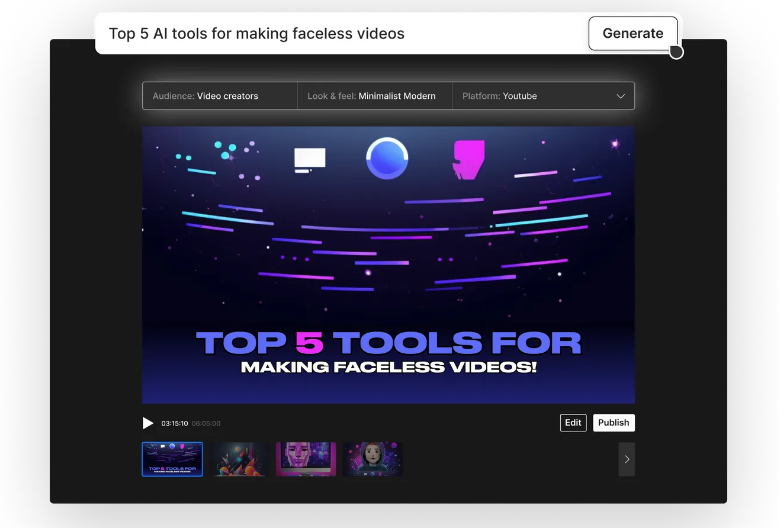
Task: Select the third thumbnail showing a pink face
Action: [306, 459]
